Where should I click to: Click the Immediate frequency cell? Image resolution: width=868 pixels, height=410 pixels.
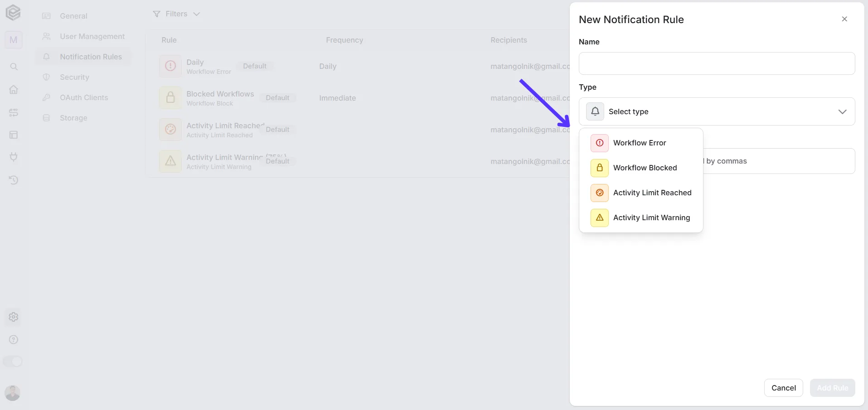click(337, 98)
